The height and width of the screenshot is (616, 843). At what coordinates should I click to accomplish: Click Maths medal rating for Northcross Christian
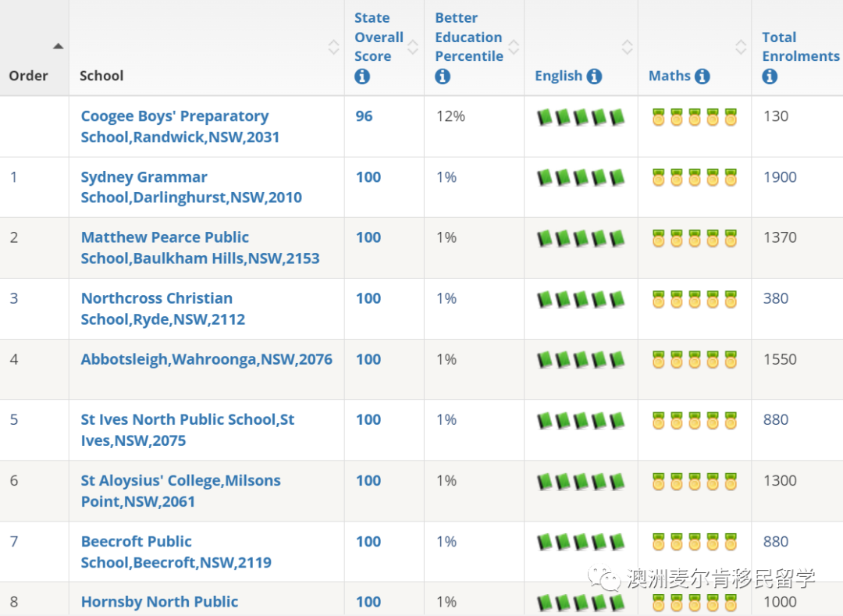[x=695, y=299]
